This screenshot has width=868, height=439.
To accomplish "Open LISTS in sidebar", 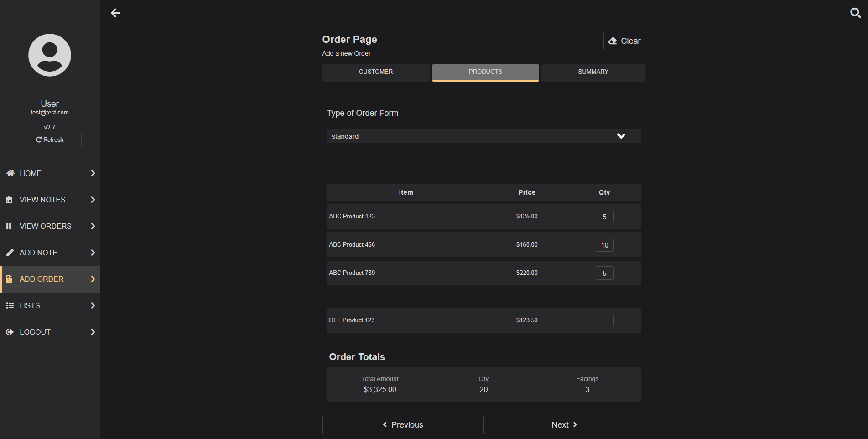I will point(50,305).
